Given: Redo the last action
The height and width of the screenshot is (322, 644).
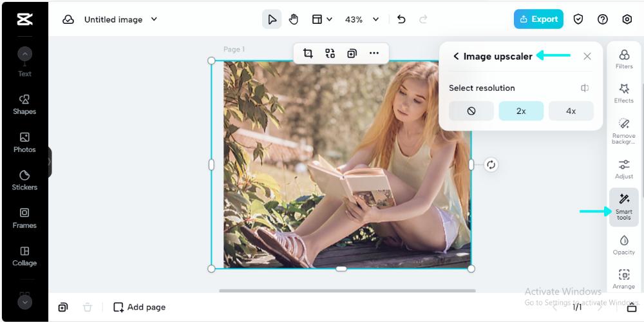Looking at the screenshot, I should coord(423,19).
